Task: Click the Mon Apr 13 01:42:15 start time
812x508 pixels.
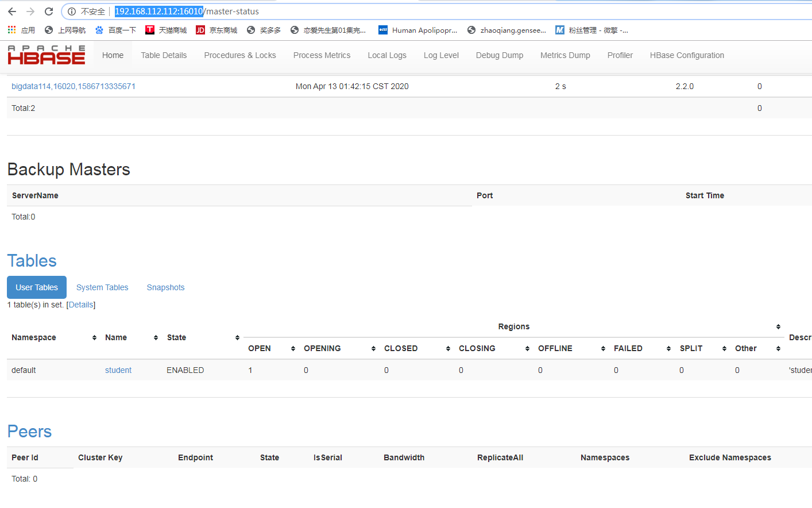Action: click(352, 86)
